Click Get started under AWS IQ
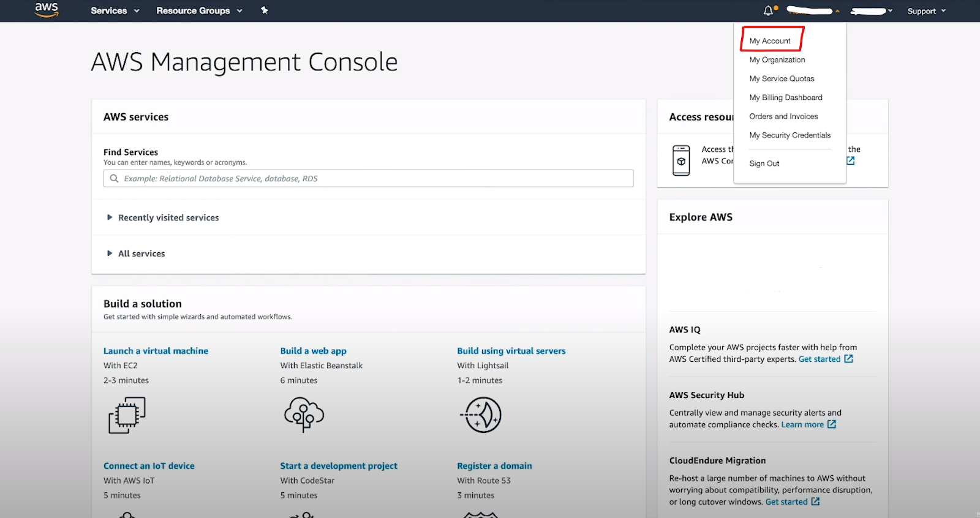This screenshot has height=518, width=980. click(x=820, y=359)
